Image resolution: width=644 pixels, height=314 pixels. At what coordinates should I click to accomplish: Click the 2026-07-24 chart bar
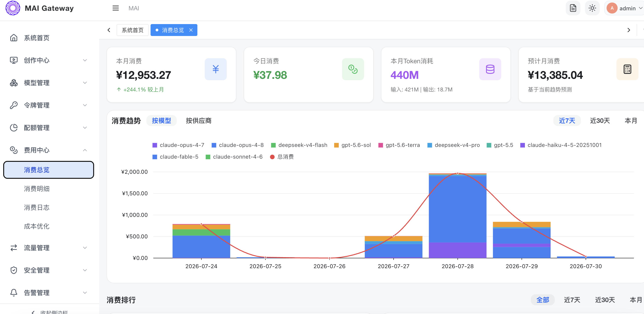pos(201,241)
